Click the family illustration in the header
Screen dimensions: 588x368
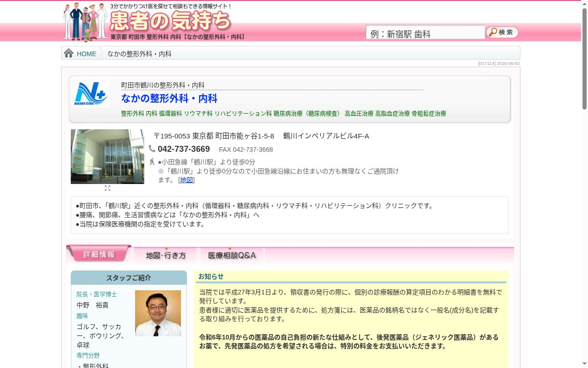[85, 22]
